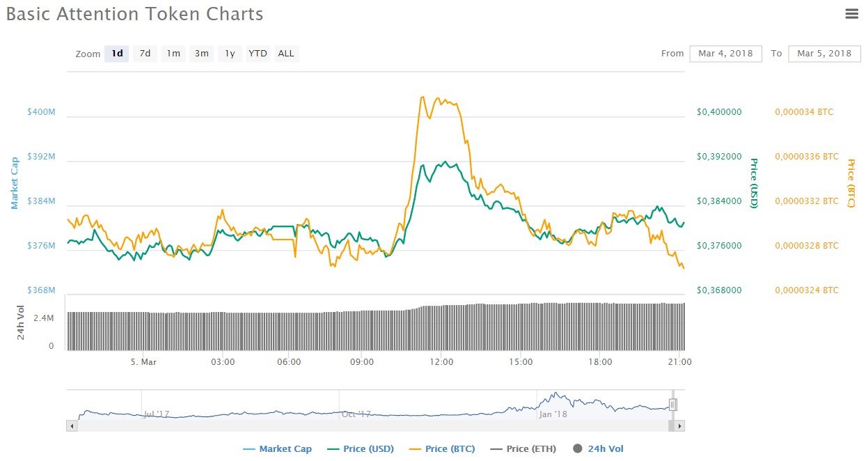This screenshot has height=461, width=868.
Task: Click the 24h Vol legend circle icon
Action: (577, 449)
